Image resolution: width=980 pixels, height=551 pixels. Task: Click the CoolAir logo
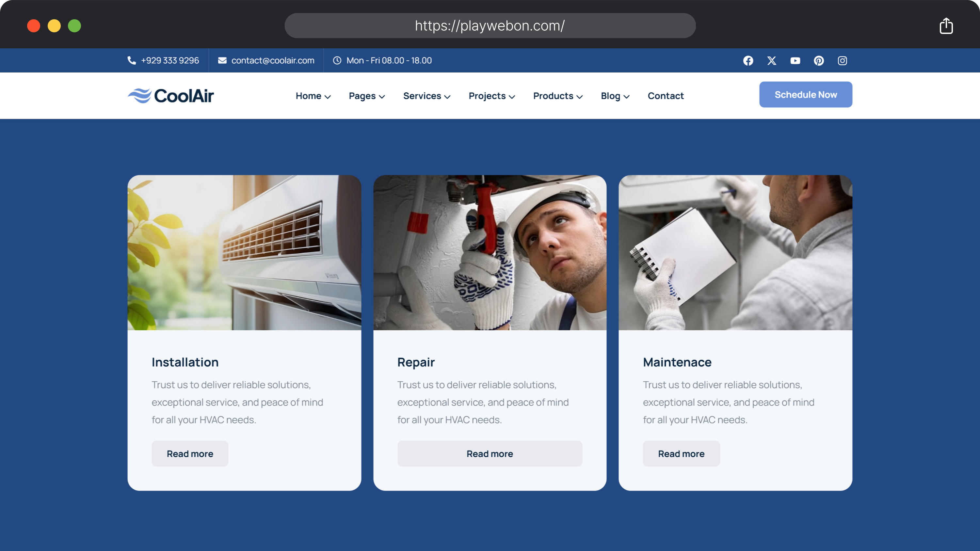click(x=171, y=95)
